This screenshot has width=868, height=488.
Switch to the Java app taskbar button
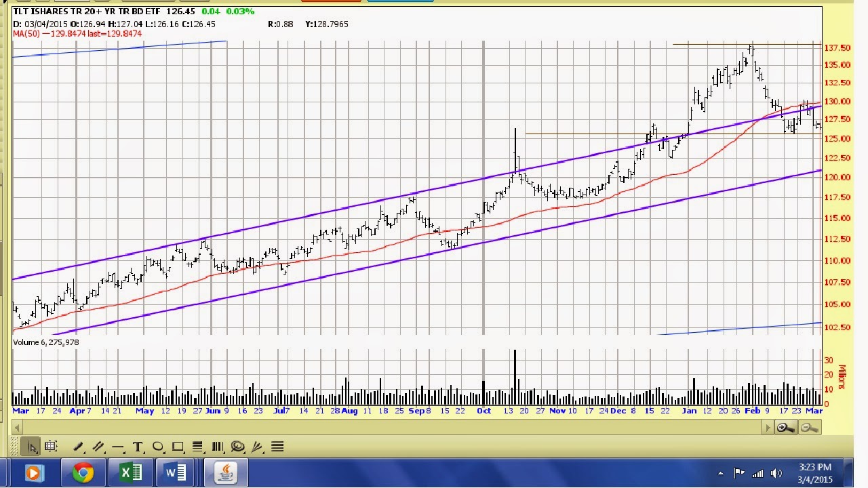tap(225, 472)
